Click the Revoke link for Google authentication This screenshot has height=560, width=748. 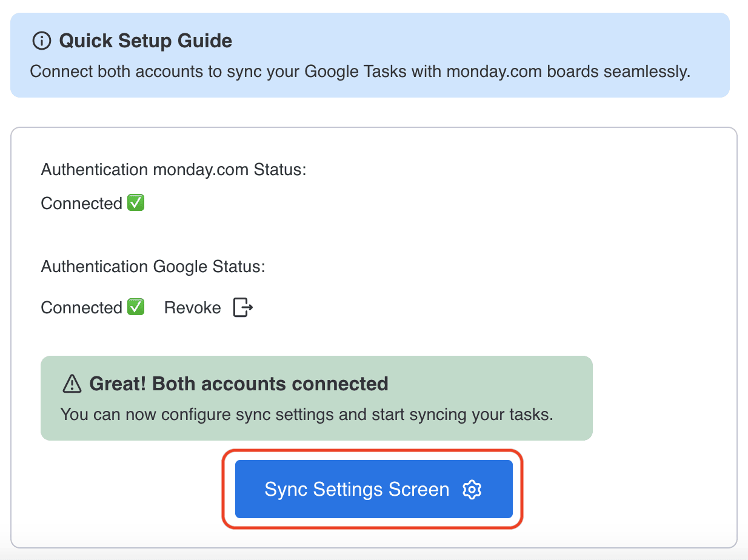pos(192,308)
